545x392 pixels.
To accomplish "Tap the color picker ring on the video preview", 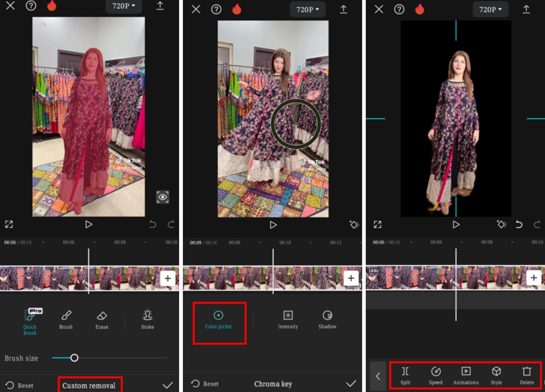I will [296, 124].
